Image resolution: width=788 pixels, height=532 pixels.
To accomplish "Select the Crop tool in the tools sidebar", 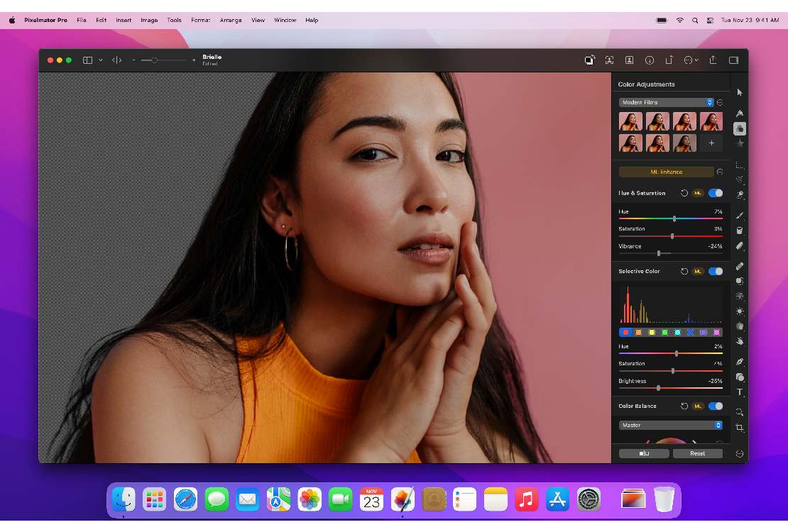I will pos(740,428).
